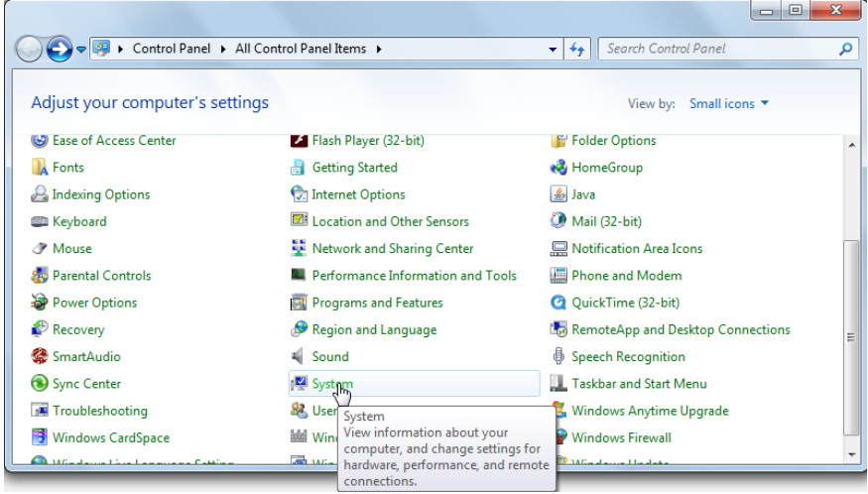
Task: Open the Recovery icon
Action: tap(40, 329)
